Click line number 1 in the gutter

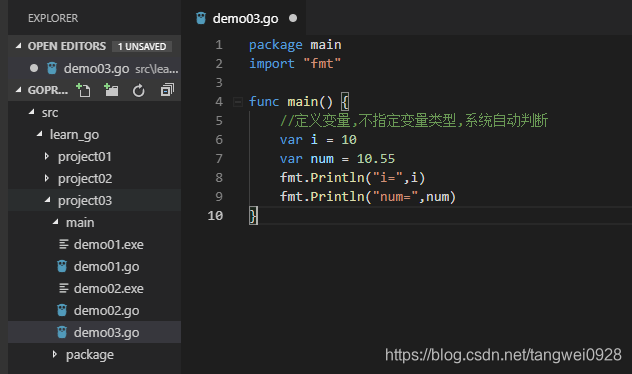(219, 45)
